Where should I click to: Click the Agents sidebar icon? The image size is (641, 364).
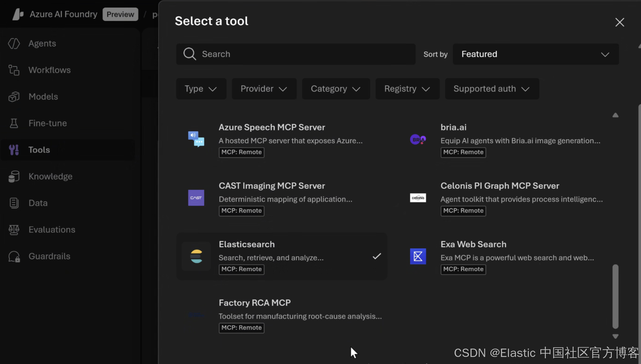click(x=14, y=44)
